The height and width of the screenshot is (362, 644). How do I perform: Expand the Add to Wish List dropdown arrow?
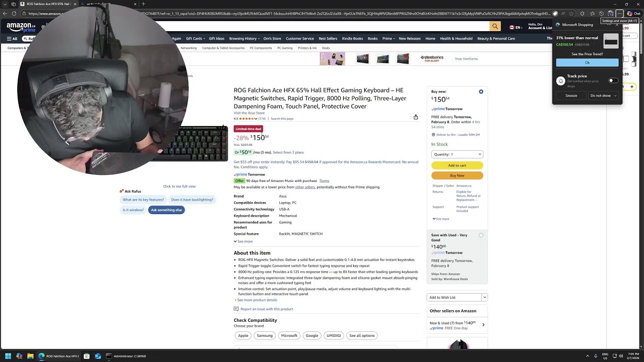point(485,297)
